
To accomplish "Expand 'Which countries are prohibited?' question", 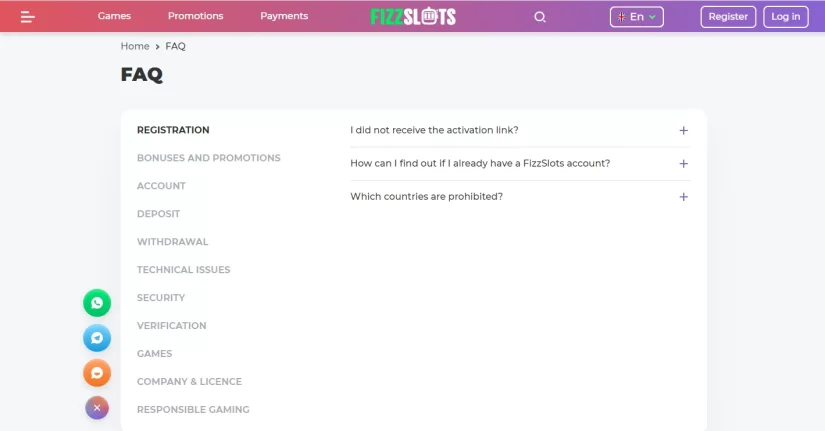I will [x=520, y=196].
